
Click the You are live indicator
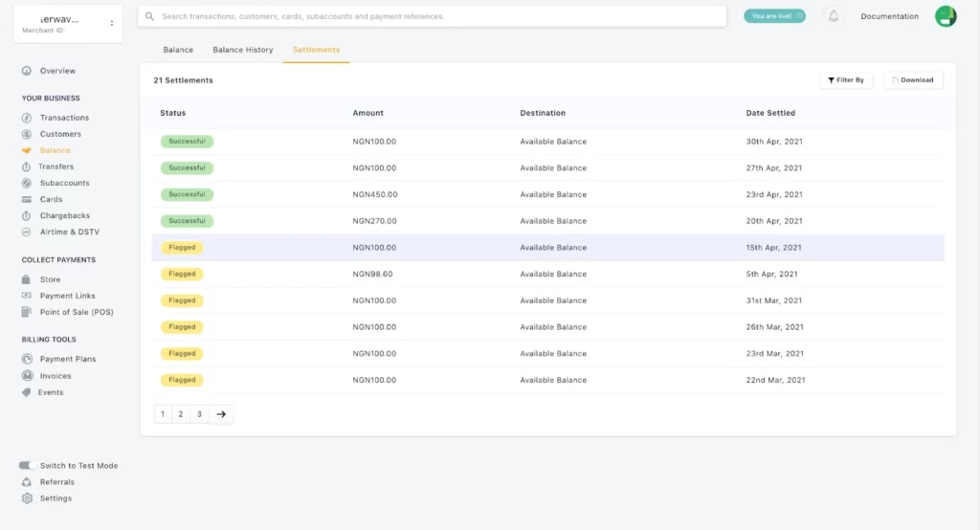[x=774, y=16]
